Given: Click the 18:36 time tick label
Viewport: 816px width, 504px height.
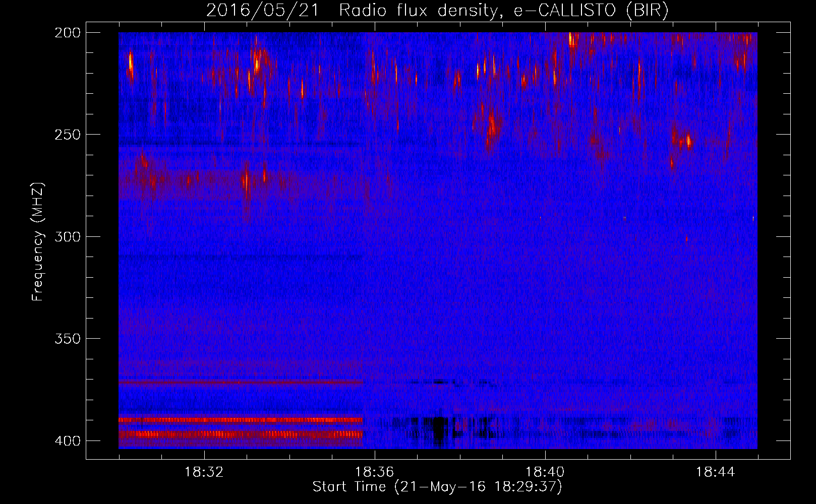Looking at the screenshot, I should (x=375, y=472).
